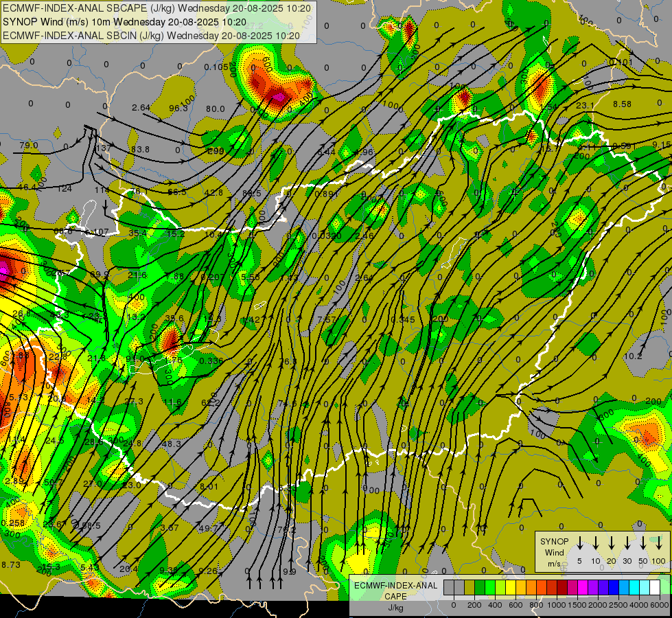Click the 6000 tick label in CAPE legend

tap(660, 605)
